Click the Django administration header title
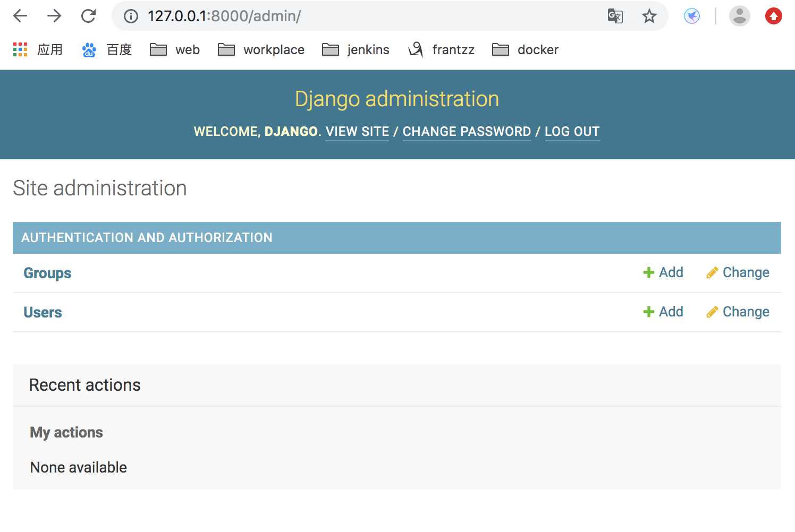Image resolution: width=795 pixels, height=532 pixels. coord(397,99)
